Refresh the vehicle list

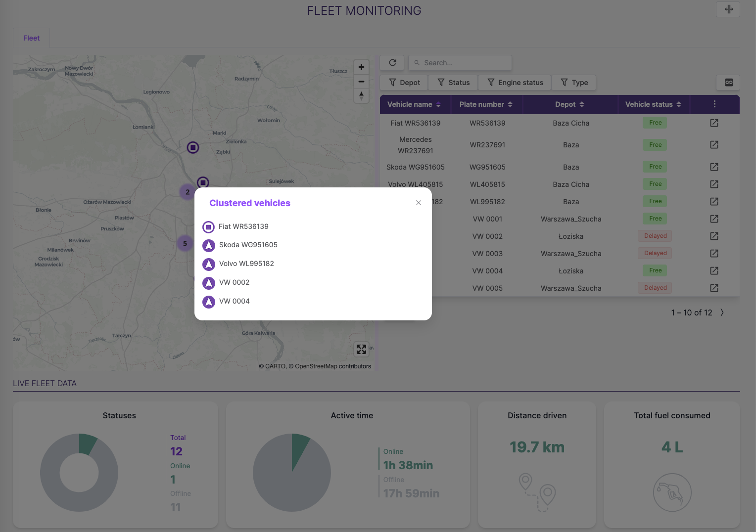click(392, 63)
